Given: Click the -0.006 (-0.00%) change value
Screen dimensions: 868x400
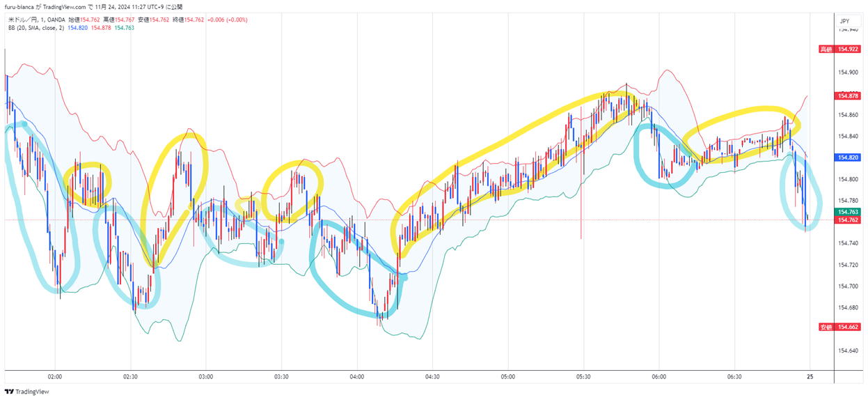Looking at the screenshot, I should [227, 20].
